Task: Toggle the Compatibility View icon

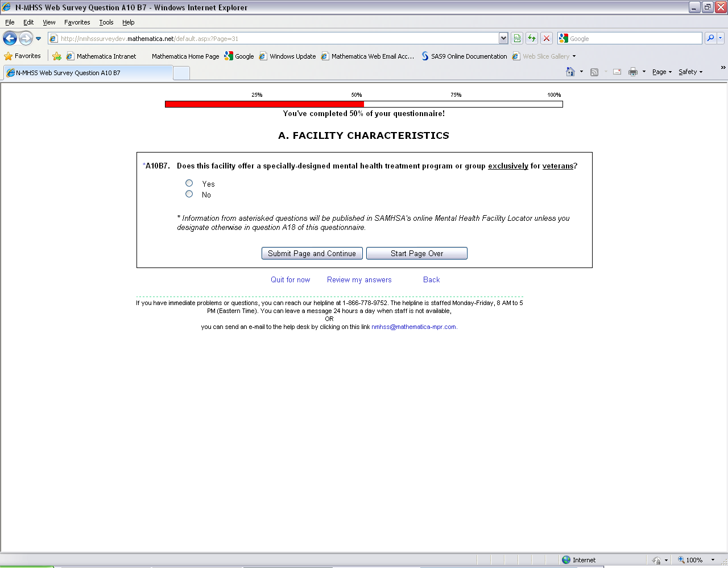Action: coord(517,38)
